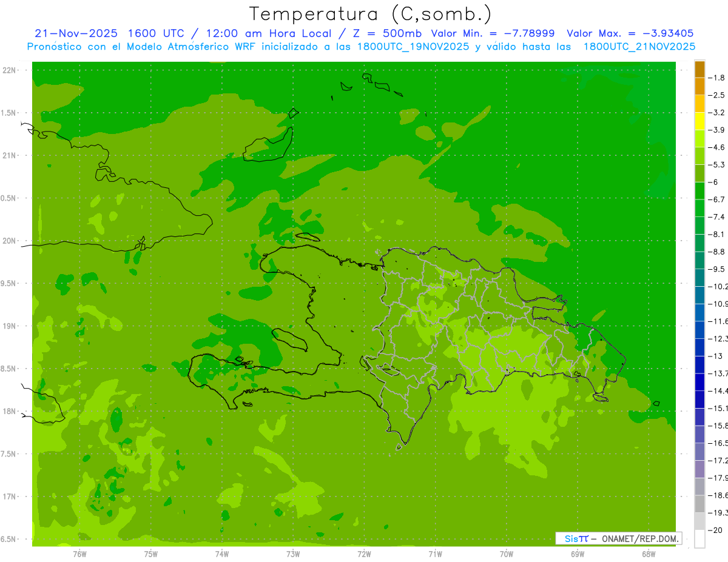The height and width of the screenshot is (562, 728).
Task: Click the "Valor Min. = -7.78999" value
Action: click(493, 33)
